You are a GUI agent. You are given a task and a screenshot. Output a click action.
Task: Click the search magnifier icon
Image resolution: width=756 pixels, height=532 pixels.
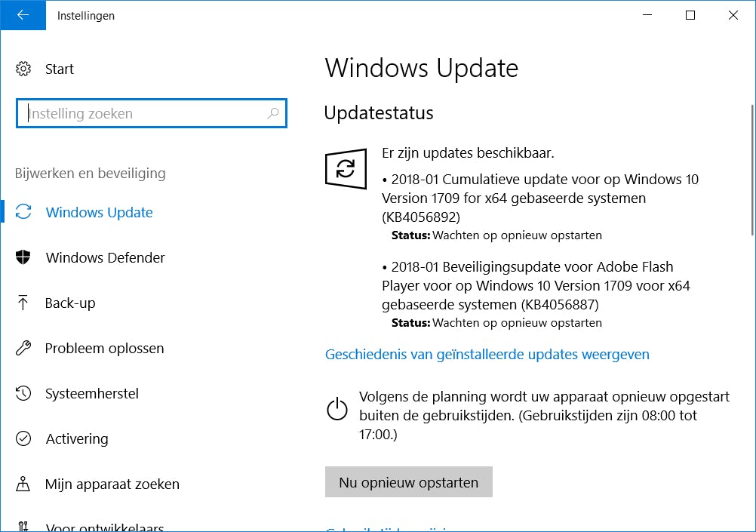click(x=273, y=114)
